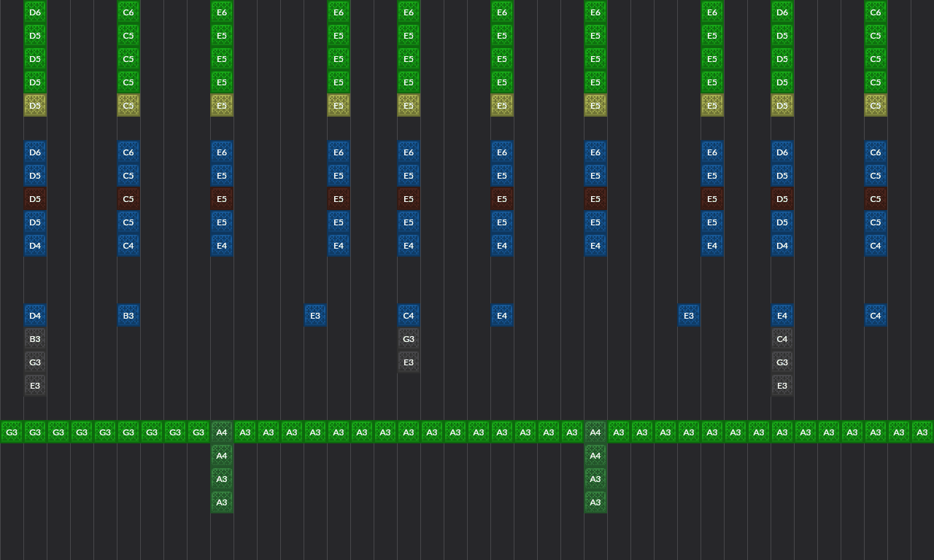This screenshot has height=560, width=934.
Task: Select the blue E4 note directly above gray C4
Action: point(782,316)
